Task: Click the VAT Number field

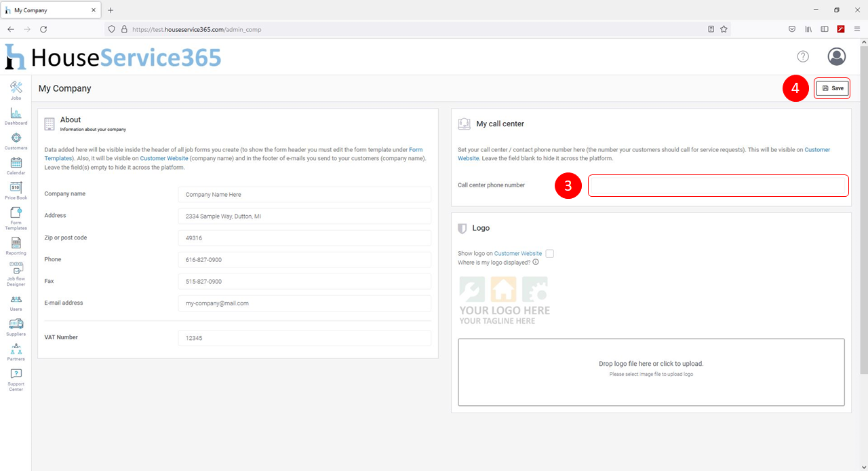Action: click(x=304, y=337)
